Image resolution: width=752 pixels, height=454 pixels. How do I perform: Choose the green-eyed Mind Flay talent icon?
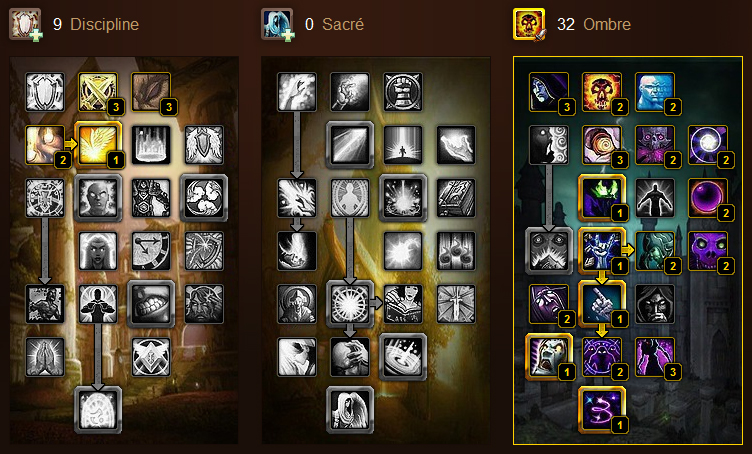[601, 198]
